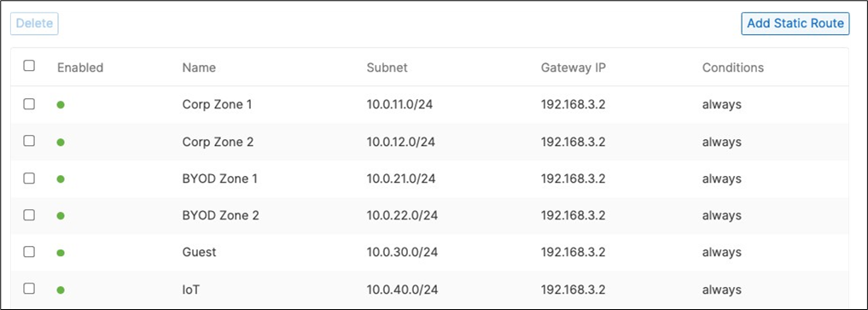This screenshot has width=868, height=310.
Task: Click the green enabled dot for Corp Zone 1
Action: (x=61, y=105)
